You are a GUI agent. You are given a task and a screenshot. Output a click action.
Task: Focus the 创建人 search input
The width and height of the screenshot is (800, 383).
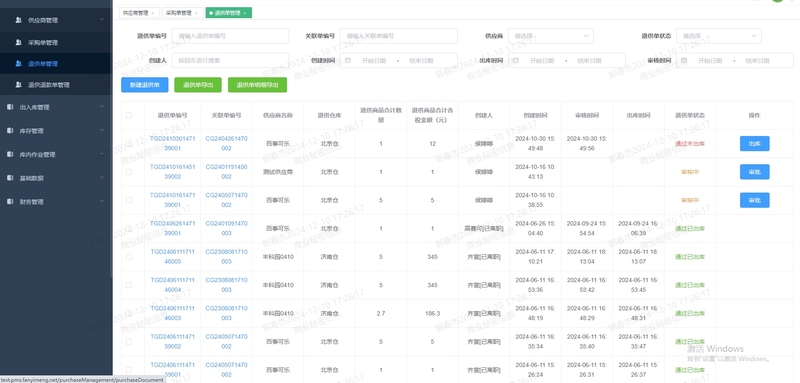point(231,60)
